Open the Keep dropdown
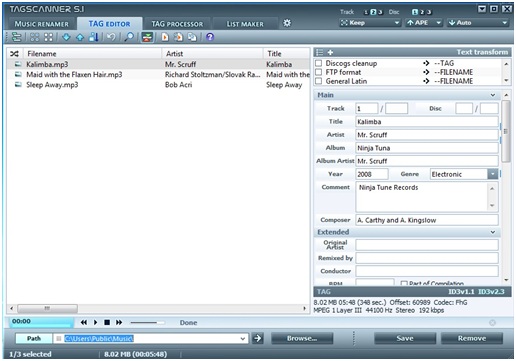 coord(370,23)
